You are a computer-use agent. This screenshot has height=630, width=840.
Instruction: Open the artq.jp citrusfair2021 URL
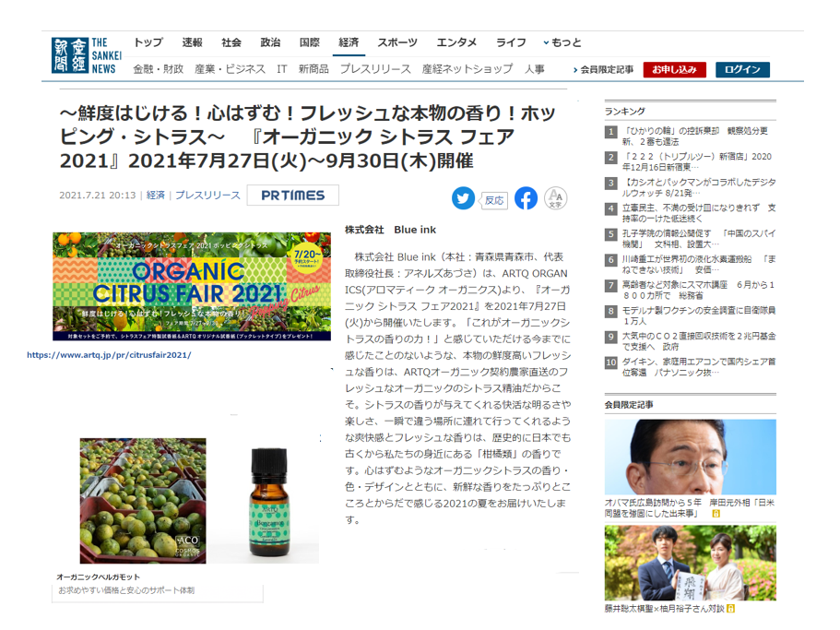pos(109,355)
